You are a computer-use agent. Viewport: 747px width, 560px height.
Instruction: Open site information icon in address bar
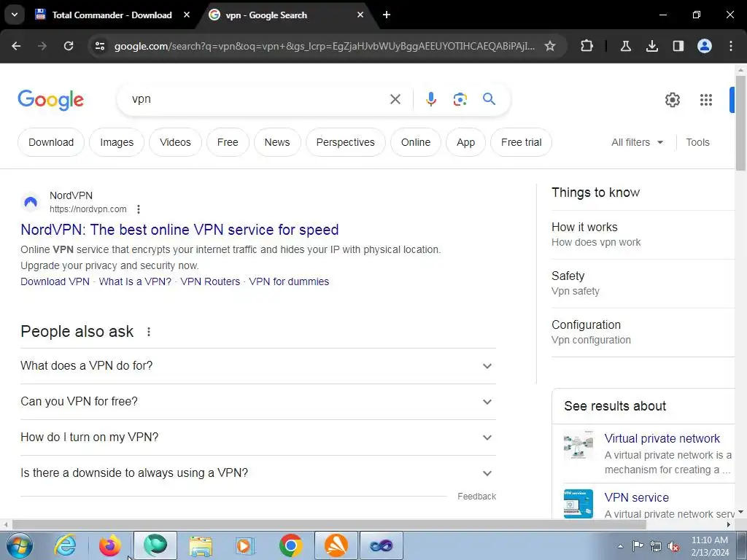(100, 46)
